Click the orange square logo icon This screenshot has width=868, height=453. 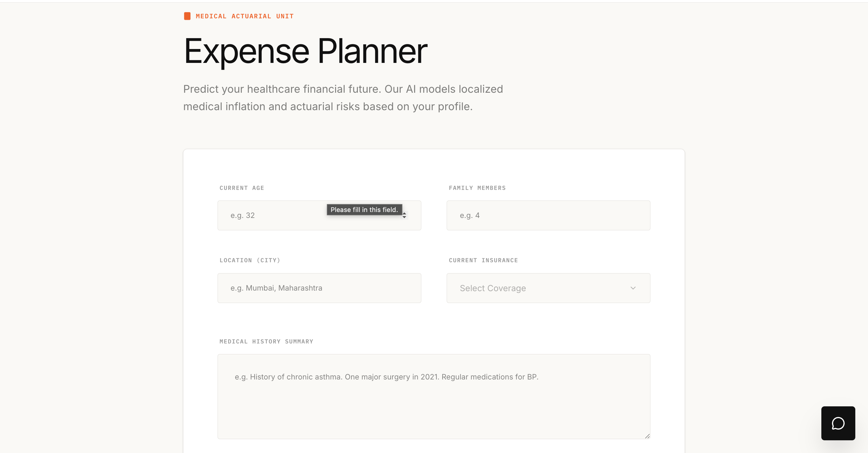(x=187, y=16)
